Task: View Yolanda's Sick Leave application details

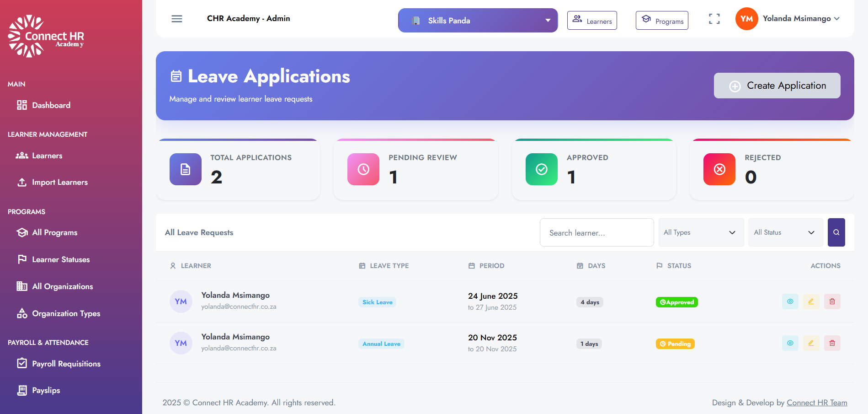Action: coord(790,301)
